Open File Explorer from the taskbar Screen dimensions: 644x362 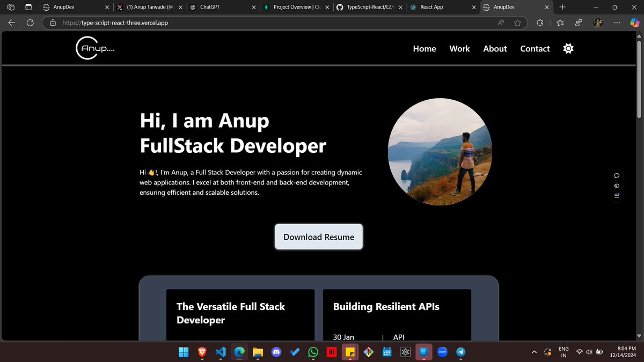258,352
